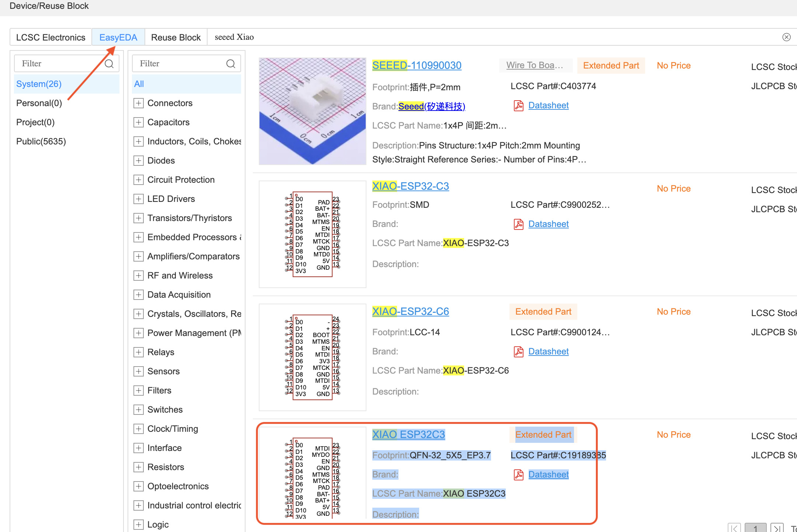
Task: Click the library filter search magnifier icon
Action: coord(109,64)
